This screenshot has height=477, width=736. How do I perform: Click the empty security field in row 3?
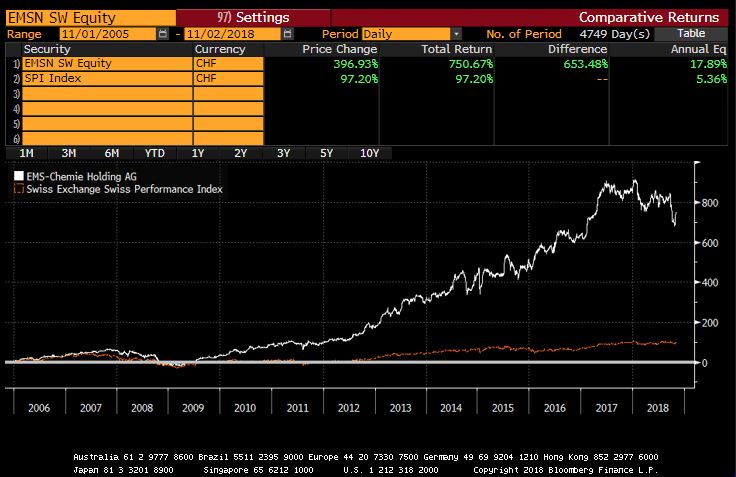(x=107, y=94)
